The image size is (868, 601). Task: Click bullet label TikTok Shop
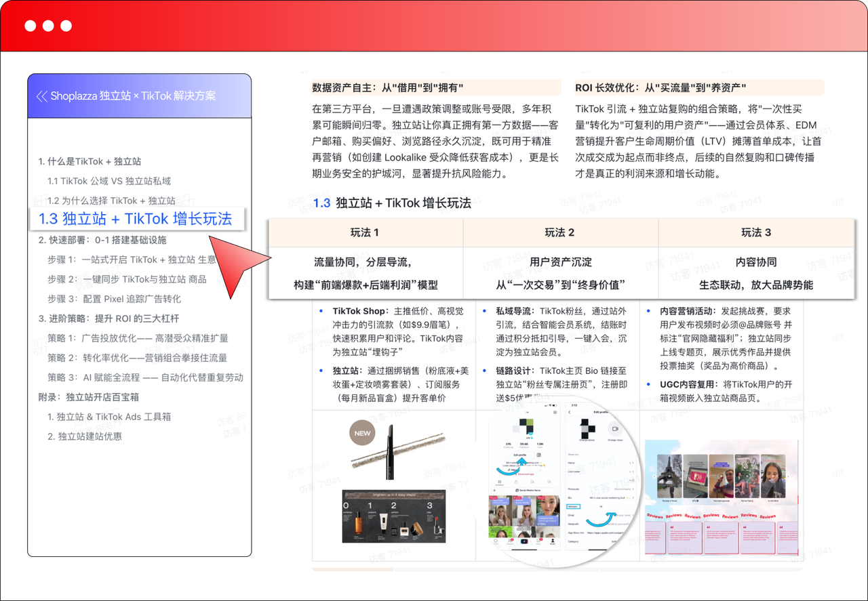[358, 311]
